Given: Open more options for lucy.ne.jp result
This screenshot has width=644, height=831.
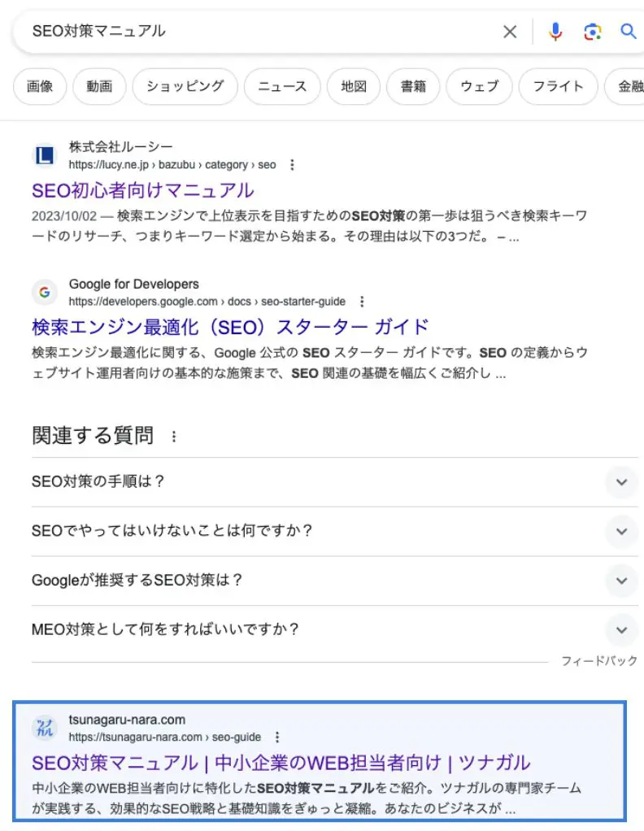Looking at the screenshot, I should (x=293, y=165).
